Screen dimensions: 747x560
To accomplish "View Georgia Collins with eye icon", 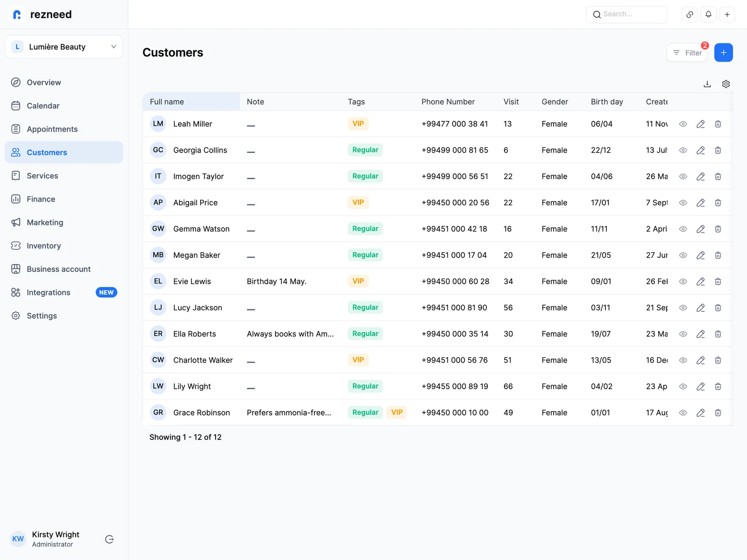I will coord(683,150).
